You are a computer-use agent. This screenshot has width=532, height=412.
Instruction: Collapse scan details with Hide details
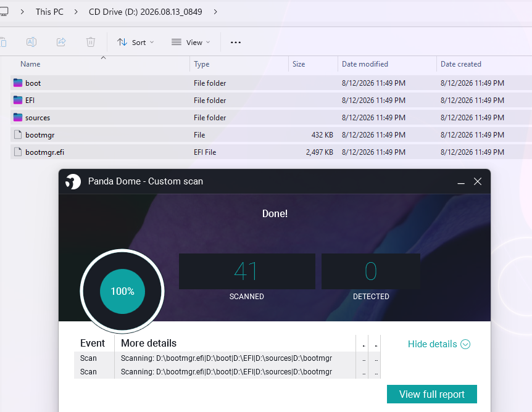click(x=439, y=344)
